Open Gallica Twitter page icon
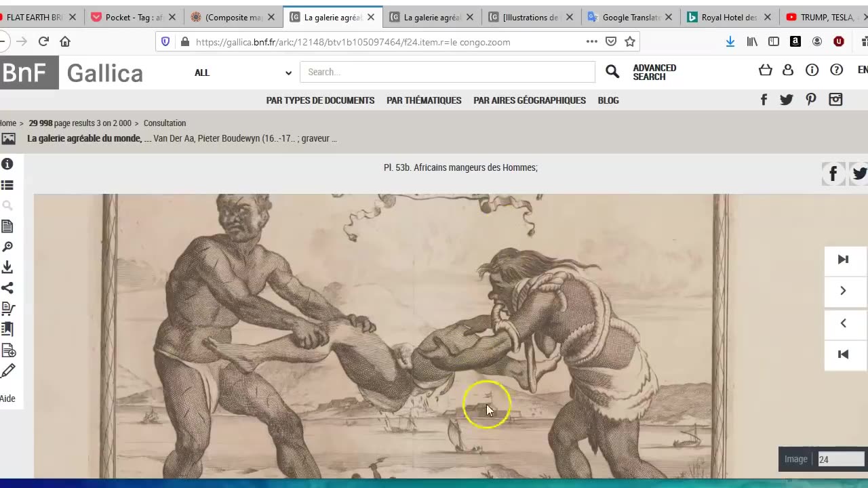Screen dimensions: 868x488 pos(787,100)
